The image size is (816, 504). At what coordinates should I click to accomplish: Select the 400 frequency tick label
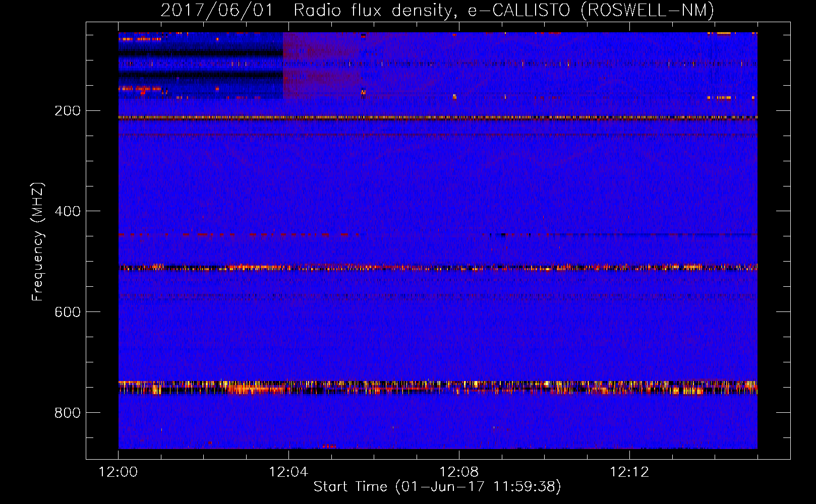pyautogui.click(x=68, y=211)
